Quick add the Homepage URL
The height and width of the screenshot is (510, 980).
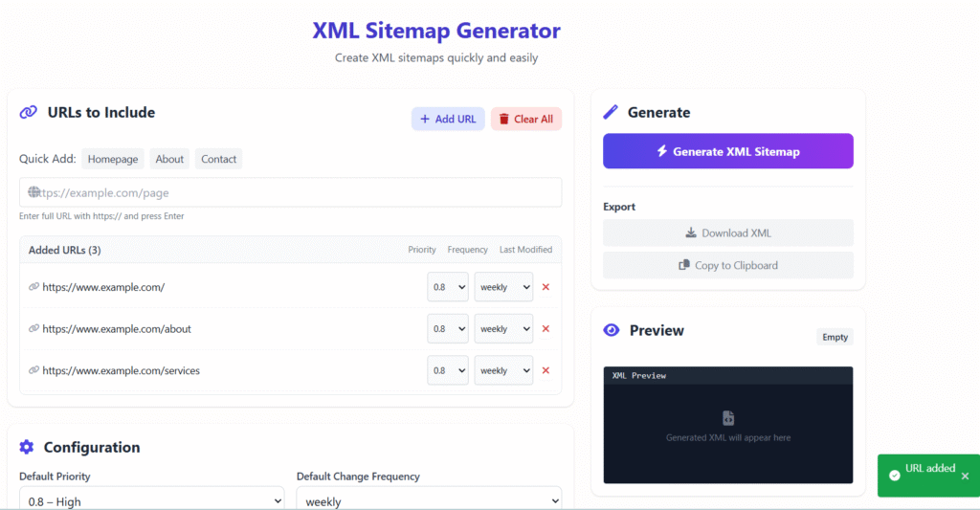pyautogui.click(x=113, y=159)
